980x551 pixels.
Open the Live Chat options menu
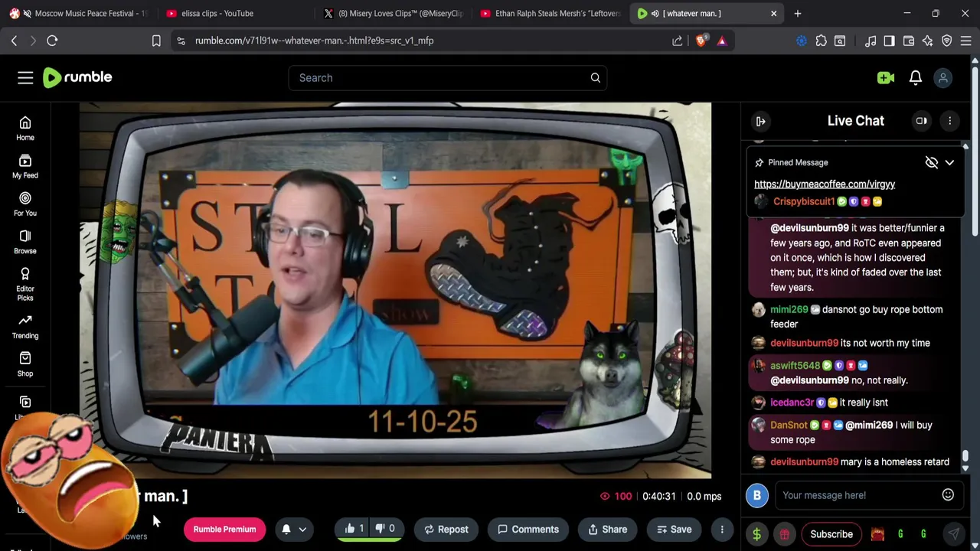click(x=949, y=121)
